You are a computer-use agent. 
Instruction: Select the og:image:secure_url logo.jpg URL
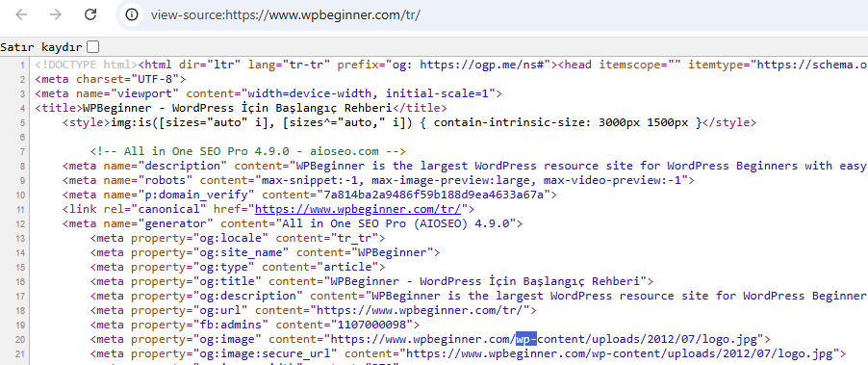click(x=620, y=352)
